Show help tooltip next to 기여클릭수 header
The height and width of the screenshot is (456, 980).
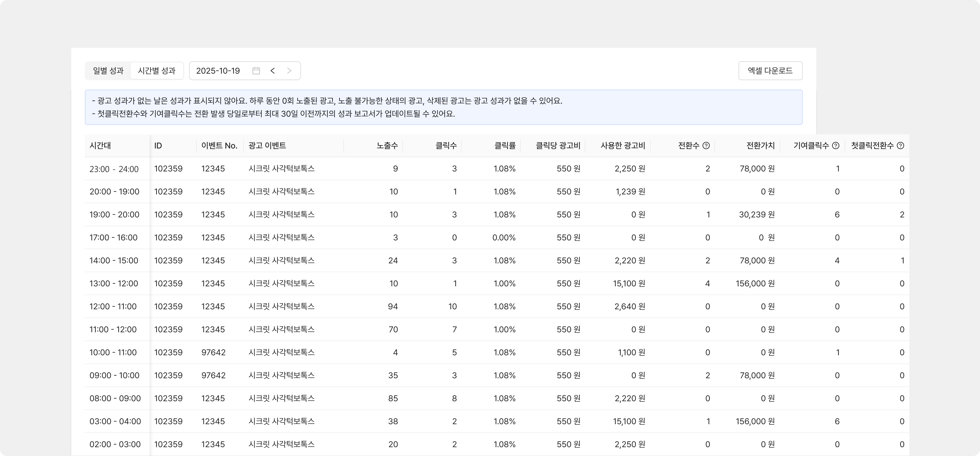[x=836, y=145]
